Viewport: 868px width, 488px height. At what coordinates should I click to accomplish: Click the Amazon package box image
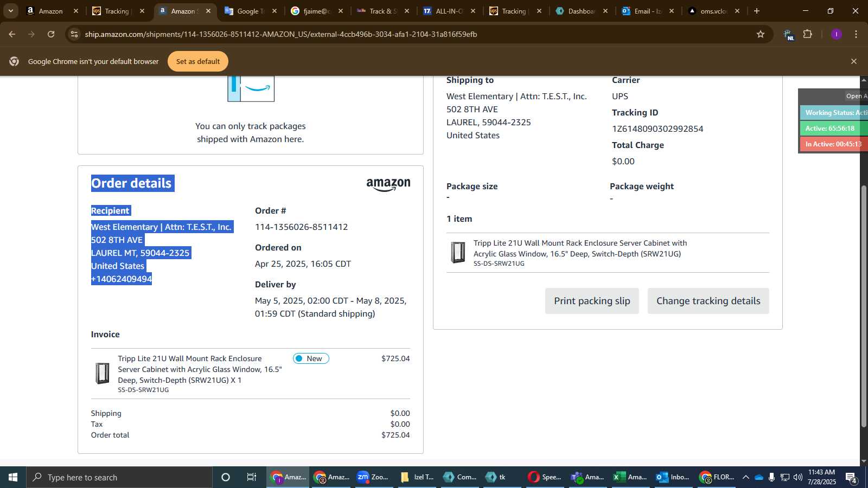[x=251, y=89]
